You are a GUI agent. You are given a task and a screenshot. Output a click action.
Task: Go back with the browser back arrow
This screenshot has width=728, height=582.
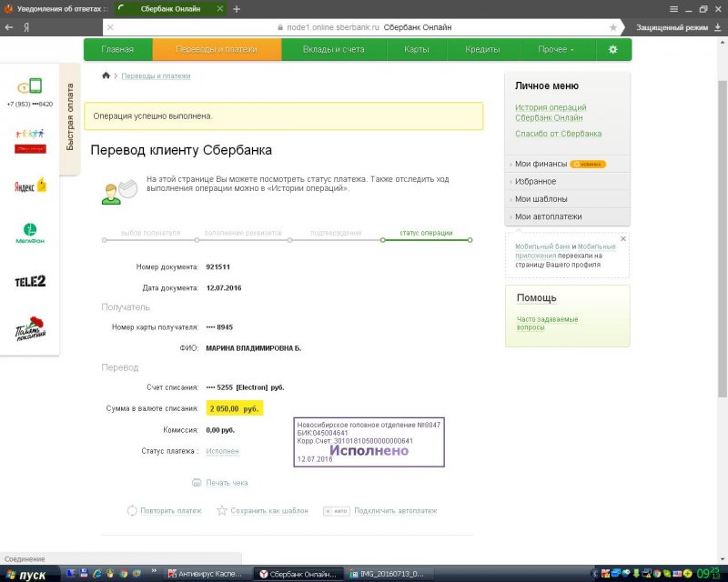pos(9,27)
